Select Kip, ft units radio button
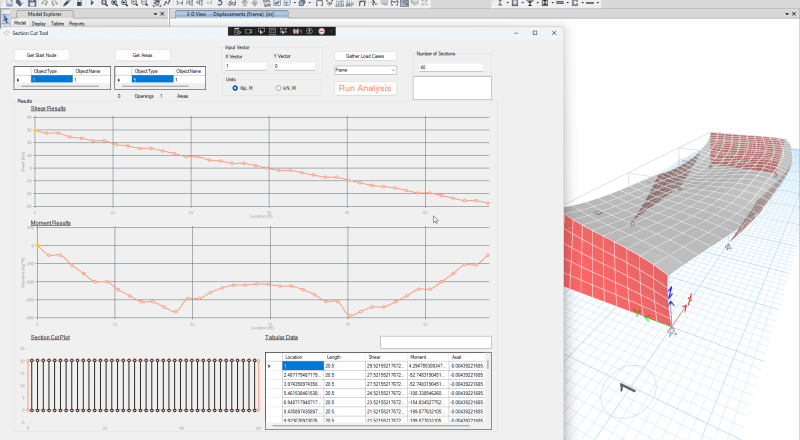800x440 pixels. pyautogui.click(x=235, y=88)
